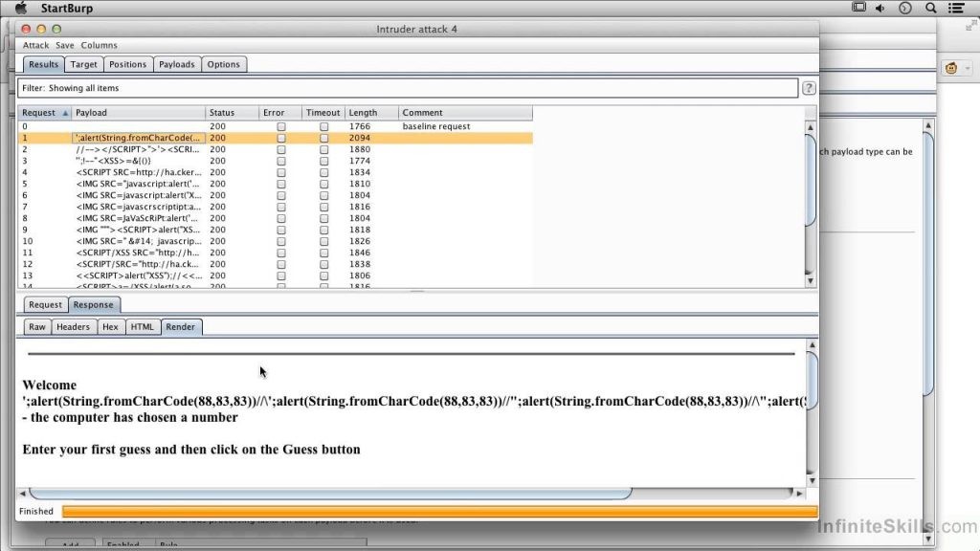Select request 9 IMG SCRIPT payload
The image size is (980, 551).
275,230
